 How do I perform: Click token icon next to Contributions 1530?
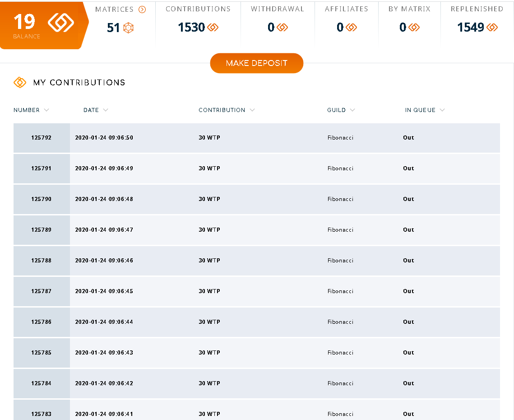(213, 28)
